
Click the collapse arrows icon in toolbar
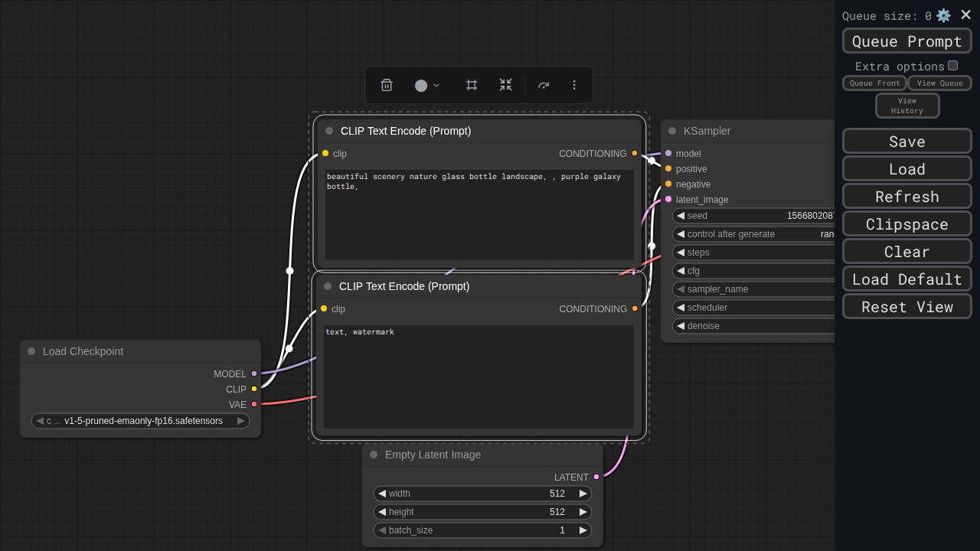click(506, 85)
